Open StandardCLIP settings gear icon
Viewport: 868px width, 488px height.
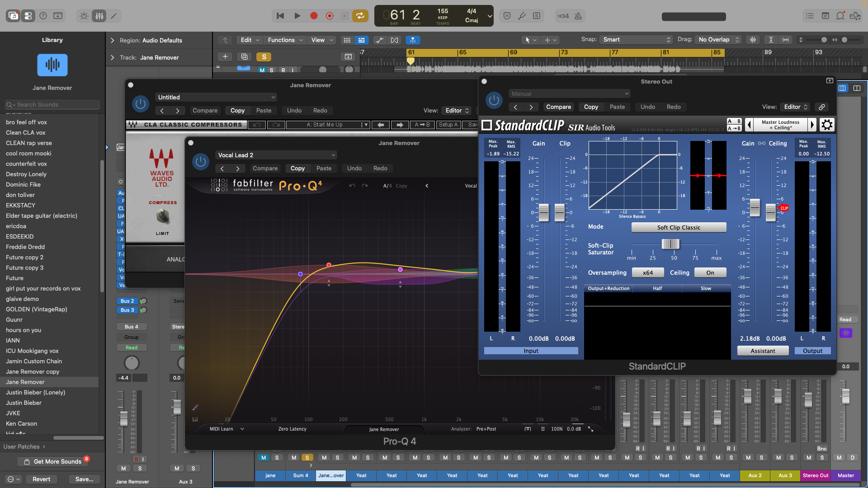827,125
